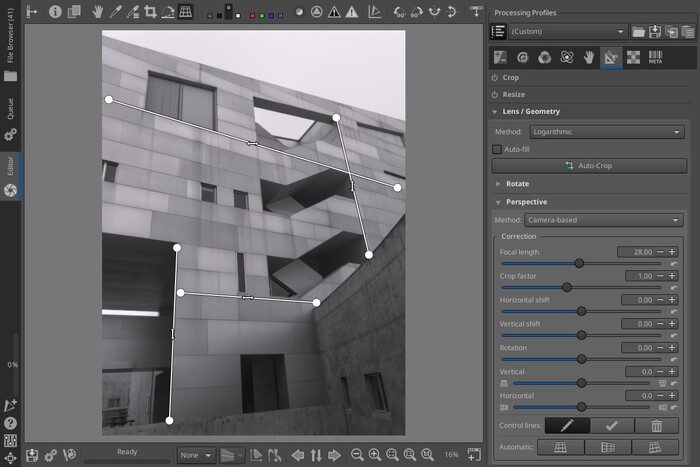This screenshot has height=467, width=700.
Task: Activate the Crop selection tool
Action: point(149,12)
